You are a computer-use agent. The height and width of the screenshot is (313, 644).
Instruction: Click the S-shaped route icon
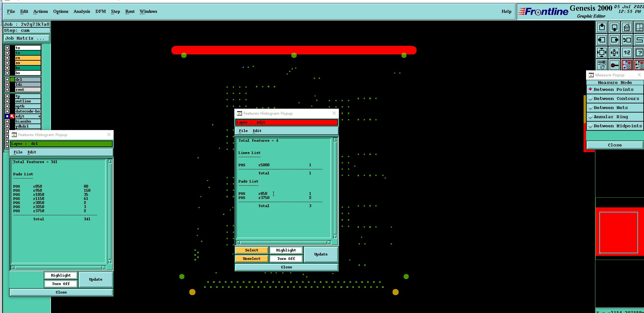pos(639,40)
